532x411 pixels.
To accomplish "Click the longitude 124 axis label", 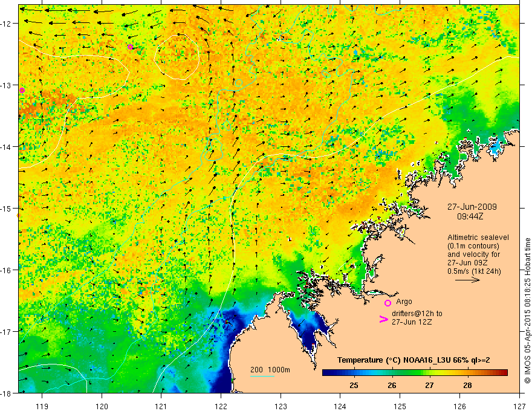I will point(340,406).
